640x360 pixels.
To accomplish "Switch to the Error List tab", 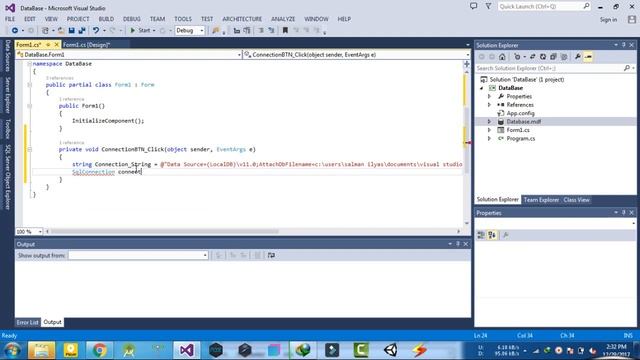I will tap(27, 322).
